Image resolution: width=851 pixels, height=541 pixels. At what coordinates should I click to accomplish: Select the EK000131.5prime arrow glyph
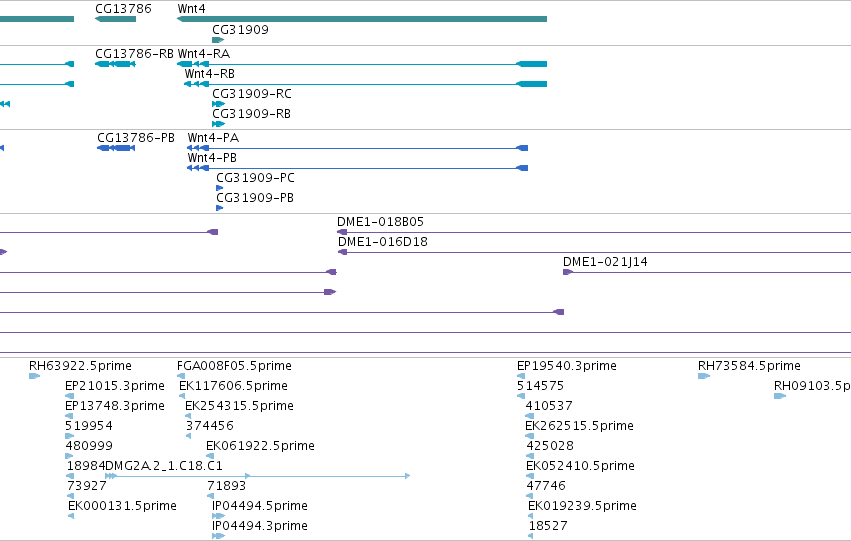71,515
